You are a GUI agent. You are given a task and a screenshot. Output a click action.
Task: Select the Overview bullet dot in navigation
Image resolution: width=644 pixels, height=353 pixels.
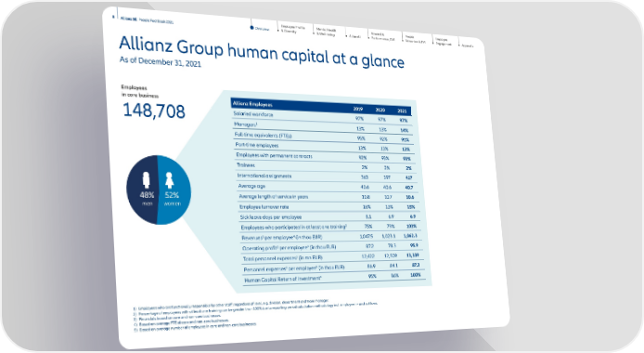coord(251,28)
